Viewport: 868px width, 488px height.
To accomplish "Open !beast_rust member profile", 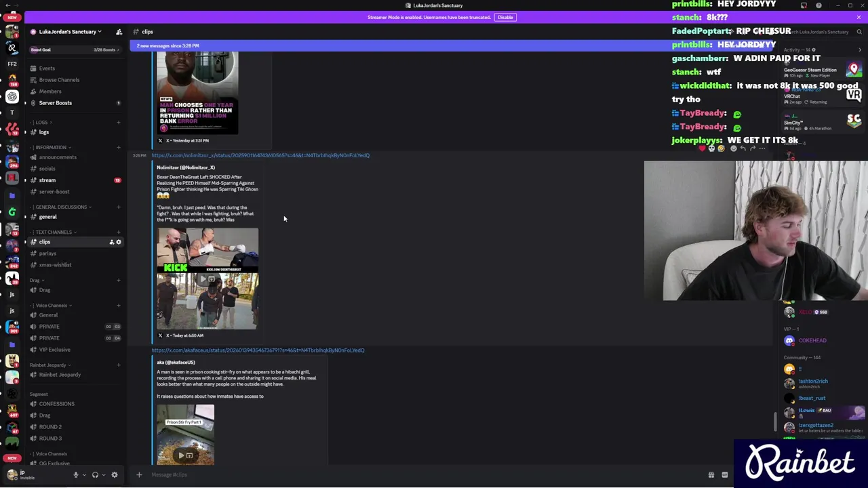I will pos(812,399).
